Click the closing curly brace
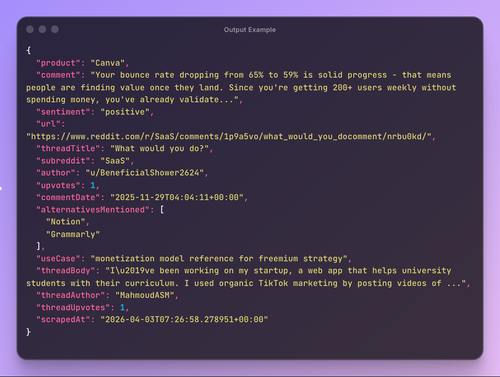The height and width of the screenshot is (377, 500). (x=28, y=332)
